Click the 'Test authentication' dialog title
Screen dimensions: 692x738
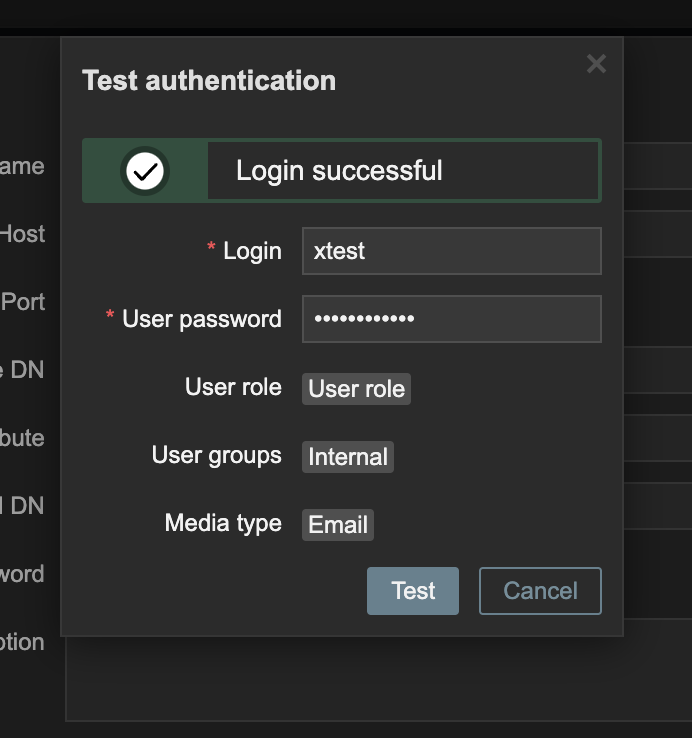pos(209,81)
